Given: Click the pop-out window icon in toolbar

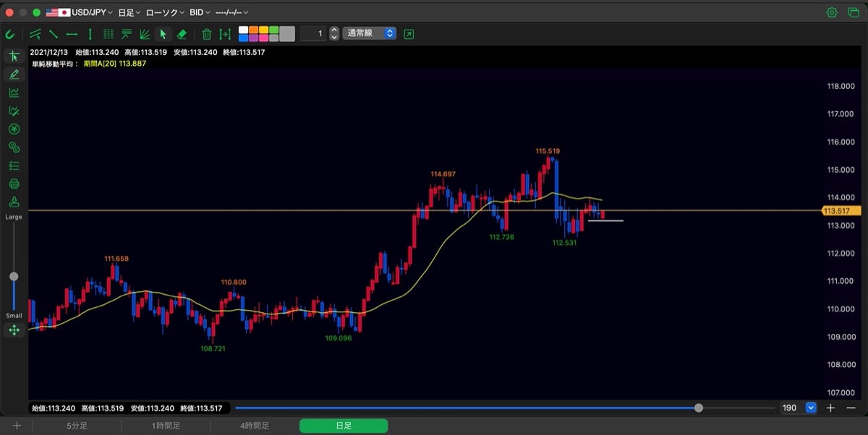Looking at the screenshot, I should (409, 34).
